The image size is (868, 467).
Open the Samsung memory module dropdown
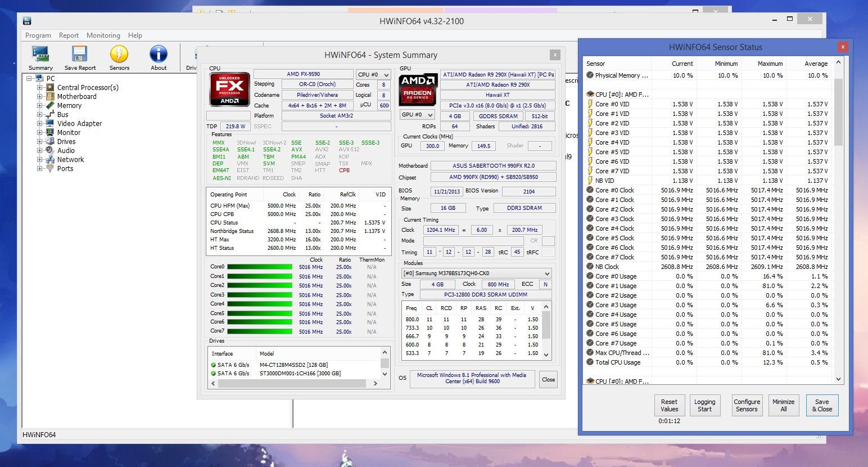pyautogui.click(x=476, y=273)
